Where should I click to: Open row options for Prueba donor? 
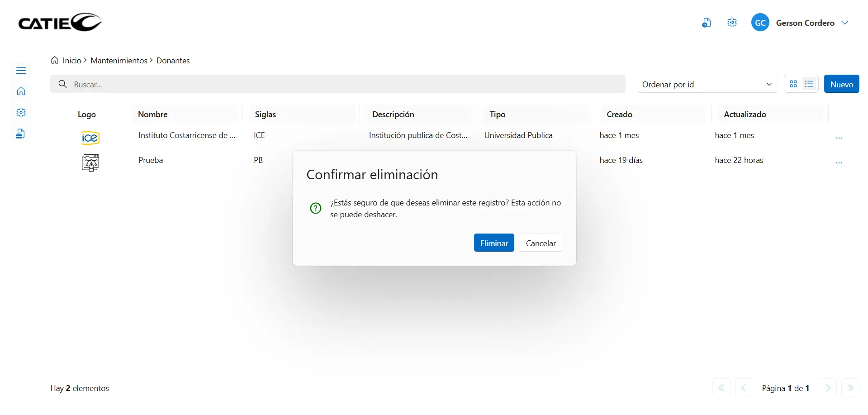[839, 162]
